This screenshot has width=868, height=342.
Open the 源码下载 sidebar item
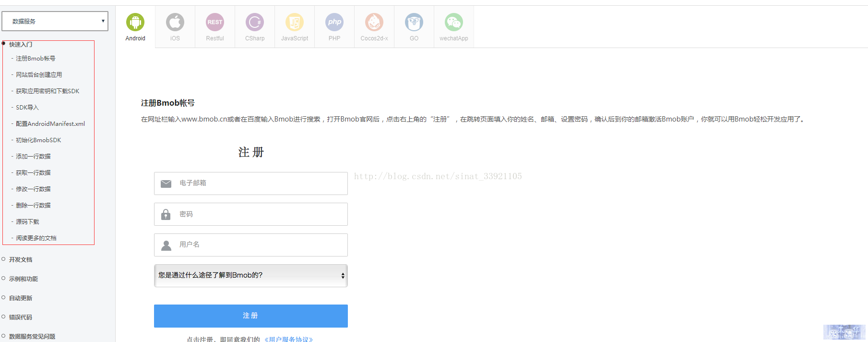(27, 222)
